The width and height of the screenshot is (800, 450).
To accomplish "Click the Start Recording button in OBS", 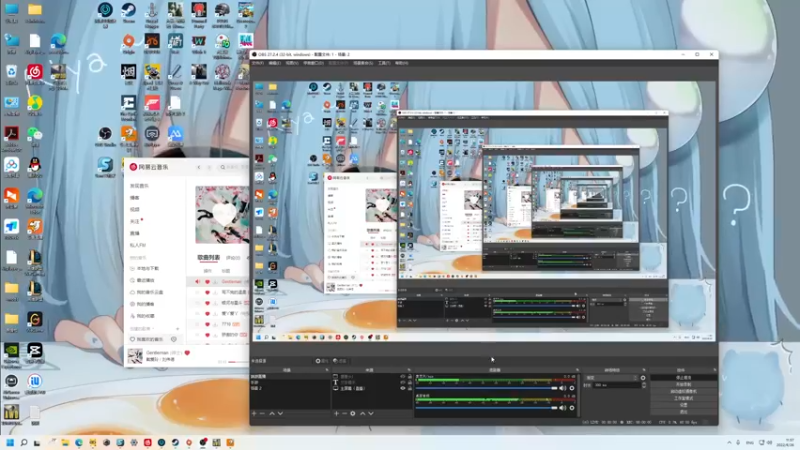I will [x=684, y=384].
